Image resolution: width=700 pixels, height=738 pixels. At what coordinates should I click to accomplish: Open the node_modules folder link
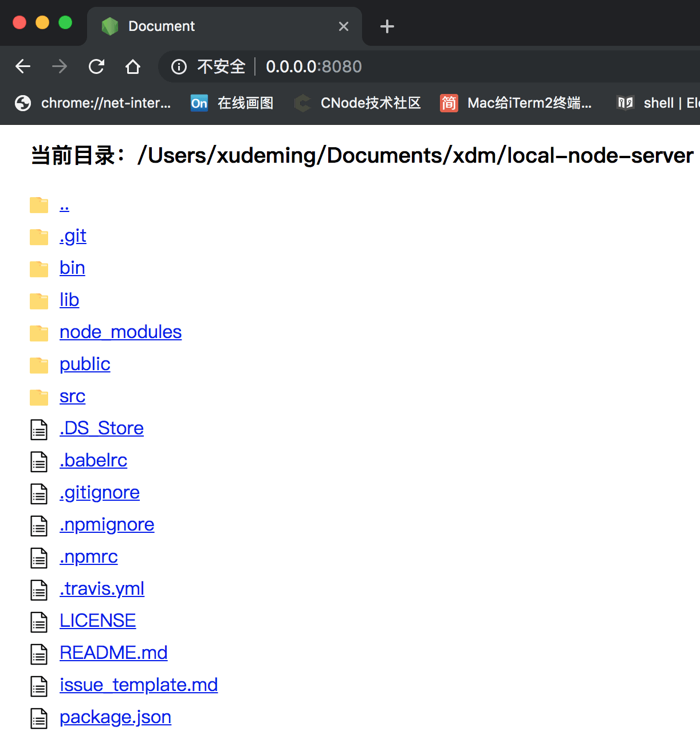[x=120, y=332]
